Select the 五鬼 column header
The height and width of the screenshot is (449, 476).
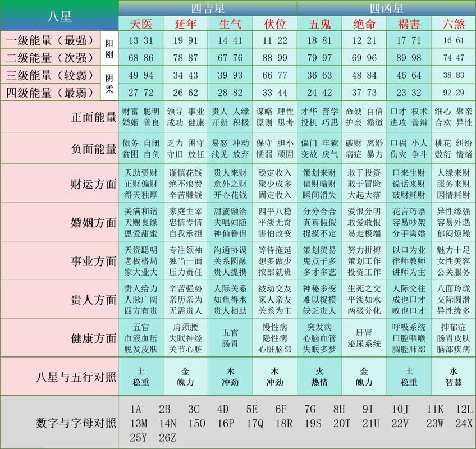tap(319, 24)
